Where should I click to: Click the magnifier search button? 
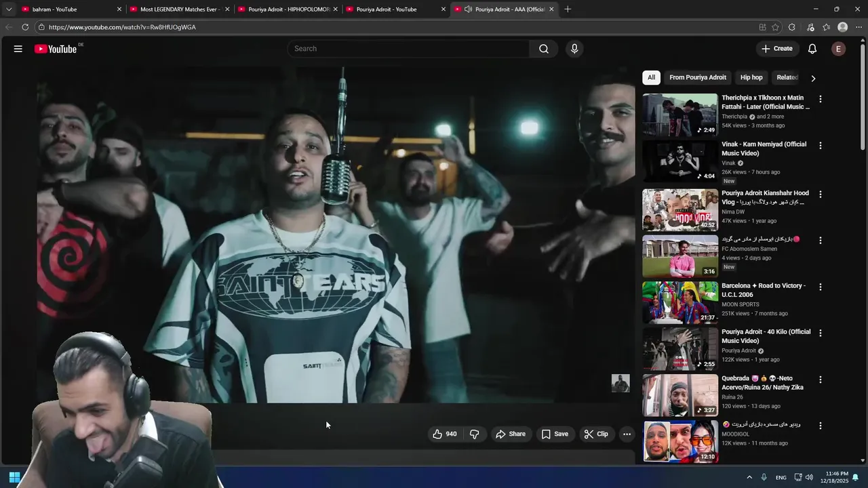(544, 49)
